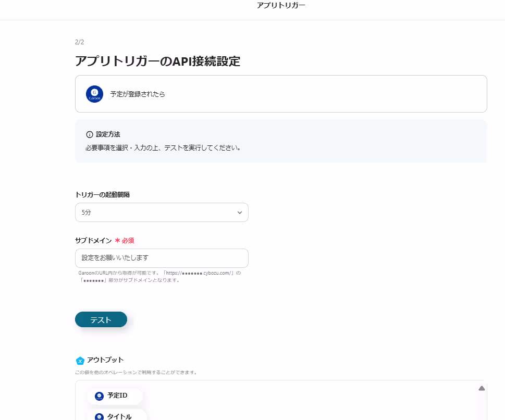Click the Garoon icon in 予定ID chip
This screenshot has height=420, width=505.
tap(99, 396)
